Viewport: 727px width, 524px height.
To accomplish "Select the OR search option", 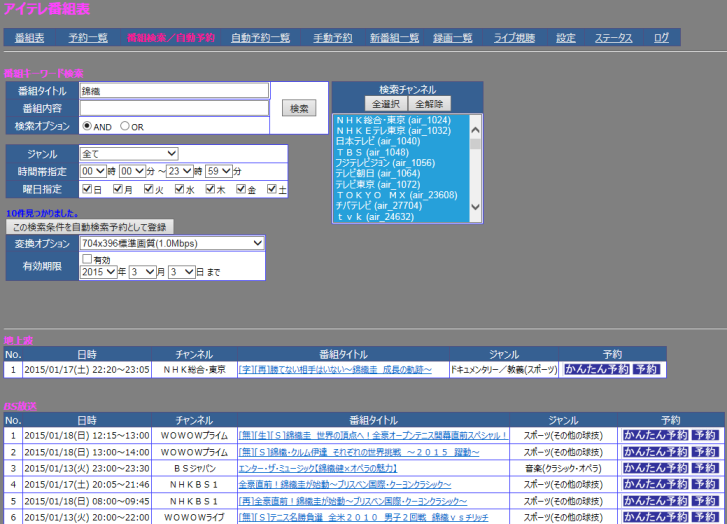I will pyautogui.click(x=125, y=126).
